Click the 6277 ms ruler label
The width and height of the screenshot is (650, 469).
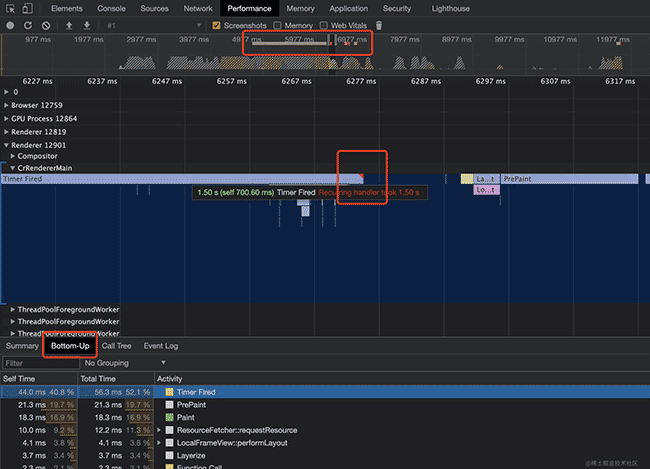tap(361, 81)
